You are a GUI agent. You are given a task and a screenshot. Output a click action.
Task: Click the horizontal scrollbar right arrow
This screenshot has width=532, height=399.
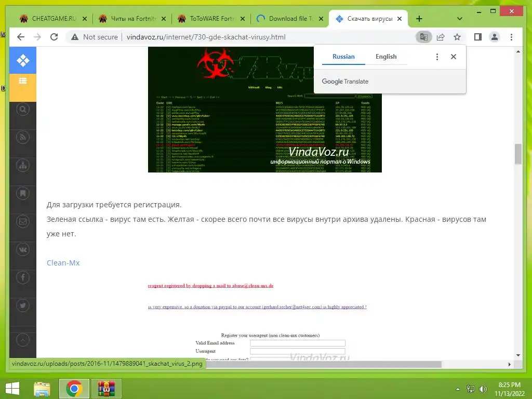coord(509,364)
